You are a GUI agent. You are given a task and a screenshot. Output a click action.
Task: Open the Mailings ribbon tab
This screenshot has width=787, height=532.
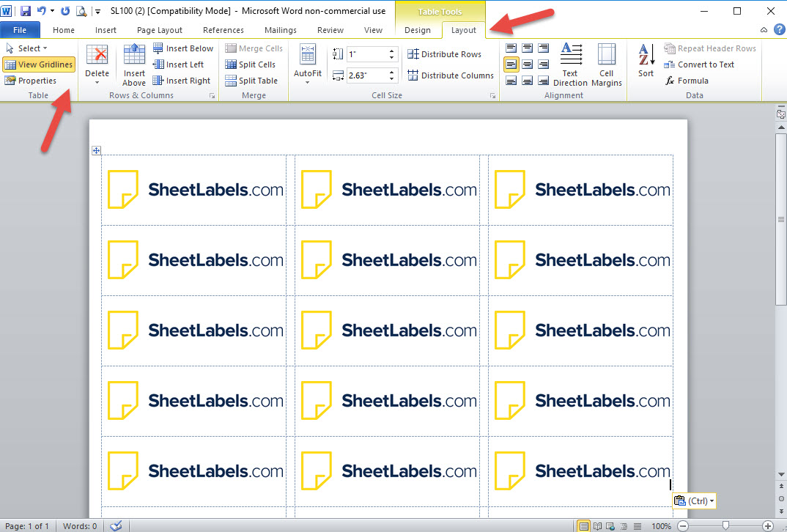(x=280, y=30)
